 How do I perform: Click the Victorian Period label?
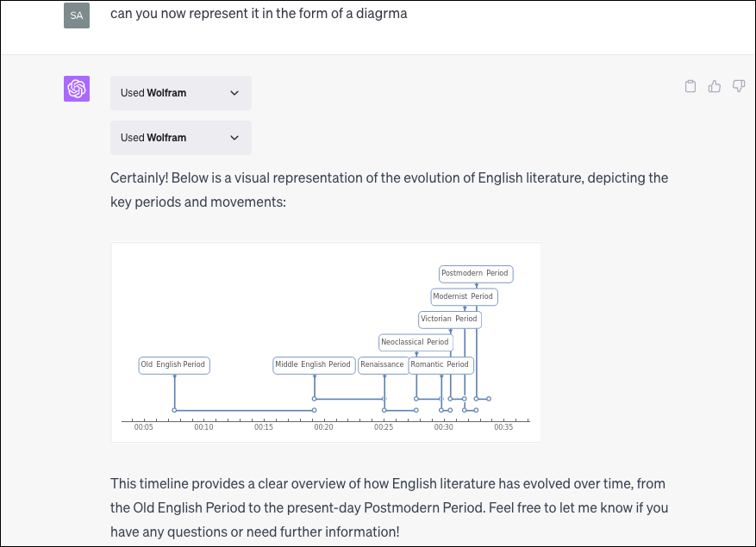pos(449,319)
